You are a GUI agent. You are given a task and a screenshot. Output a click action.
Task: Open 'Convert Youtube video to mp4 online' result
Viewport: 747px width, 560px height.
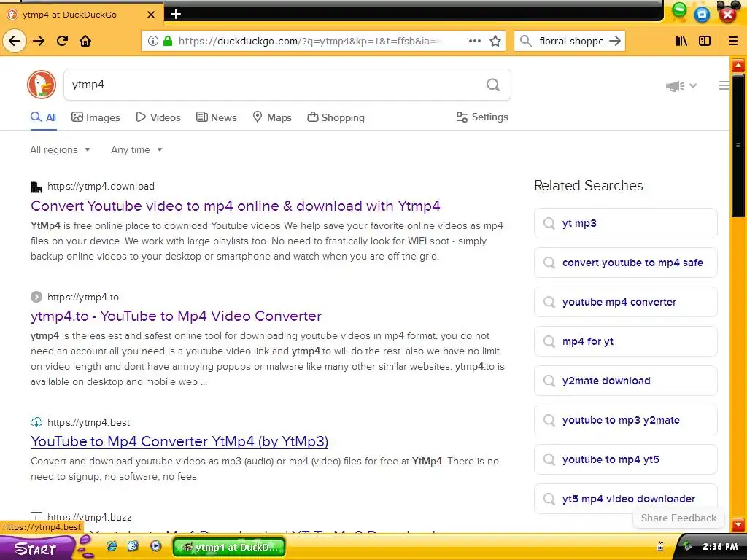(x=236, y=206)
